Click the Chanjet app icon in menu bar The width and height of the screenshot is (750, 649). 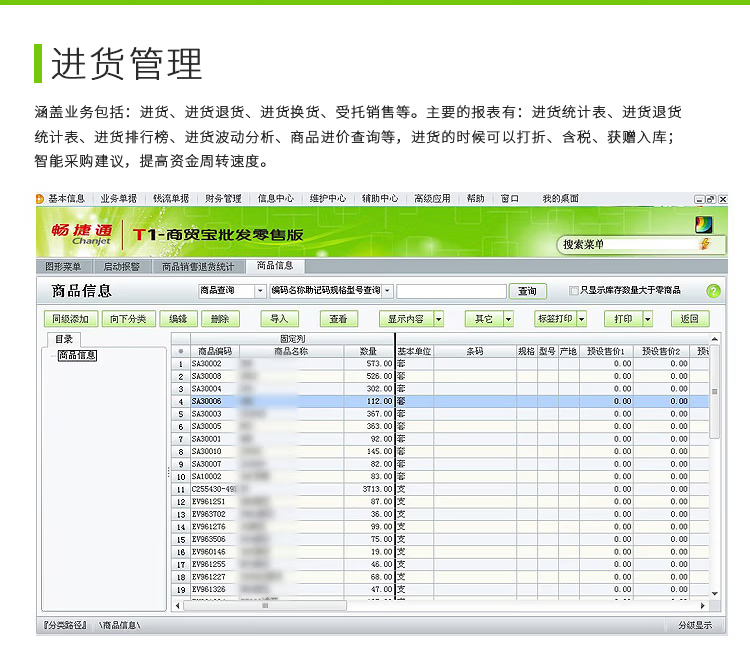click(x=40, y=198)
